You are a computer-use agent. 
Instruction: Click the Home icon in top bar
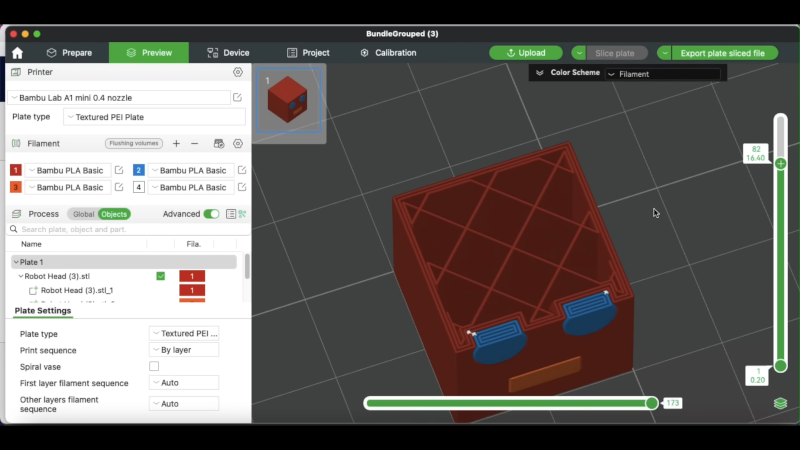17,53
